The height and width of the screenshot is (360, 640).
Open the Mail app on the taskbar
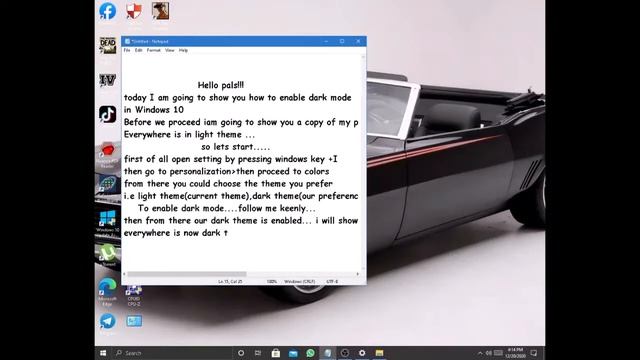(x=293, y=353)
